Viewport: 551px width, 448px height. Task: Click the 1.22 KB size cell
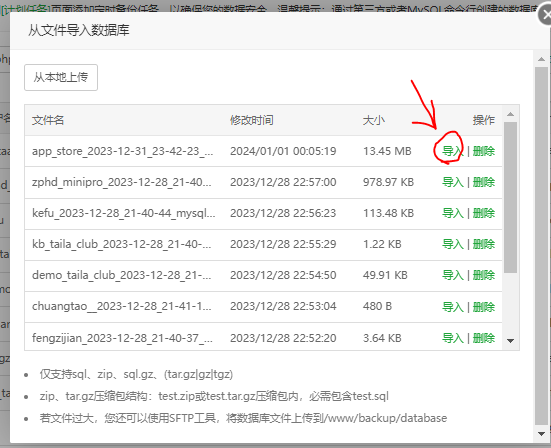[x=382, y=244]
